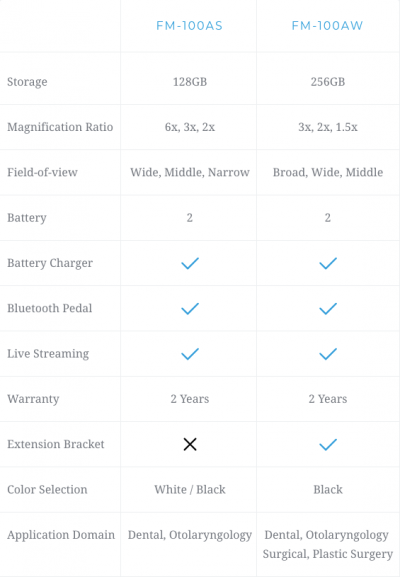Click the Extension Bracket X mark for FM-100AS
Viewport: 400px width, 577px height.
click(x=190, y=444)
